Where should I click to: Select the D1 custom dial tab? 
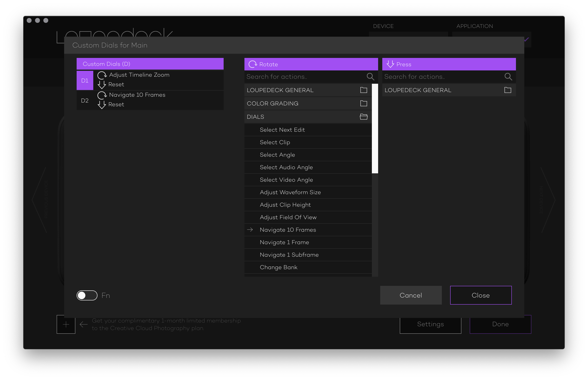(x=85, y=80)
